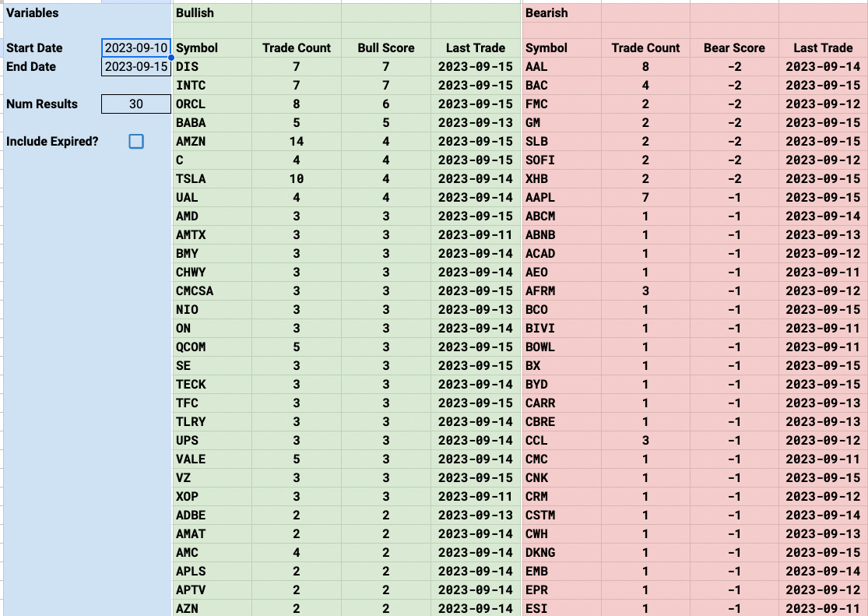Select the APTV symbol cell

click(212, 590)
